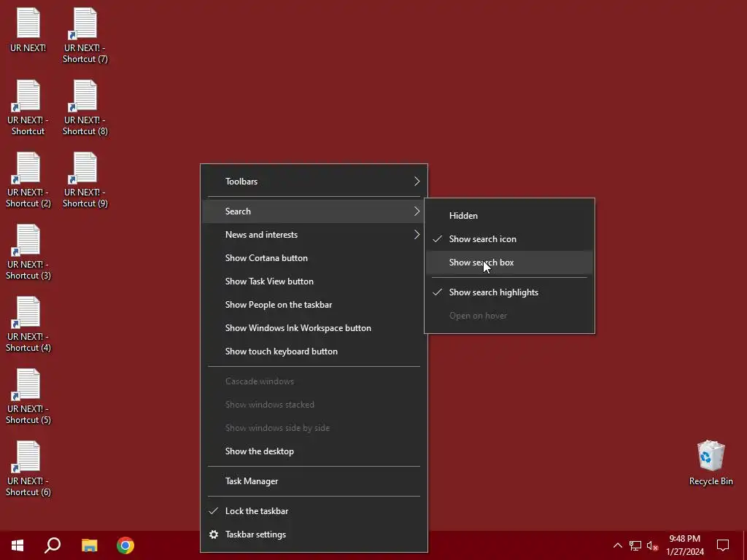Image resolution: width=747 pixels, height=560 pixels.
Task: Select the Hidden search option
Action: pos(509,216)
